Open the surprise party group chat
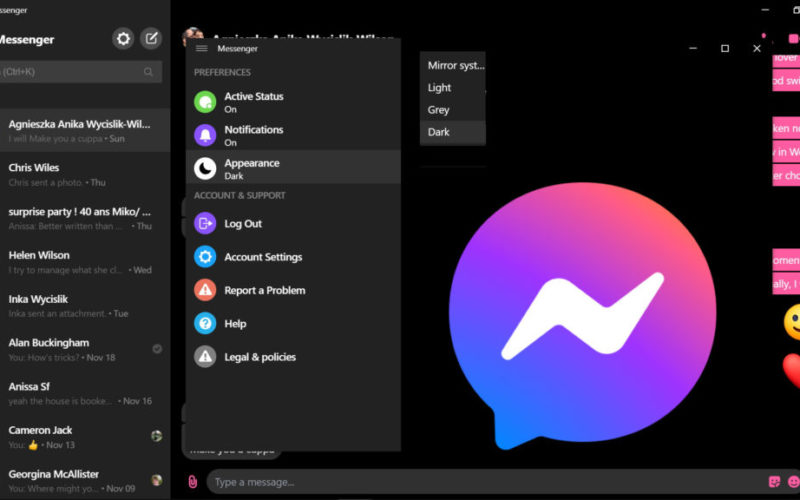 [85, 218]
